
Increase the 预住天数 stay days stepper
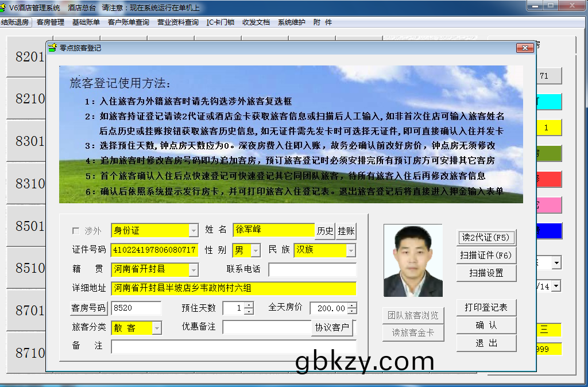(249, 305)
